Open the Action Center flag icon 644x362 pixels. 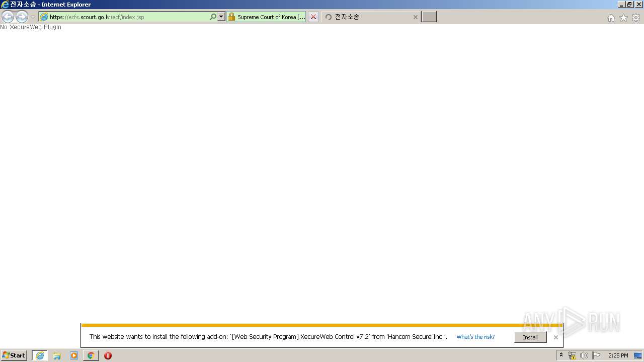(x=596, y=355)
